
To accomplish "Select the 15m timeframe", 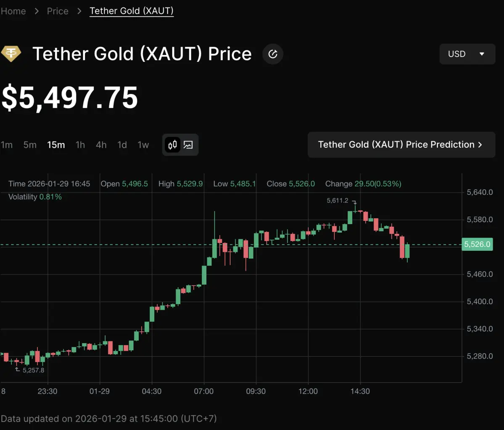I will tap(56, 145).
